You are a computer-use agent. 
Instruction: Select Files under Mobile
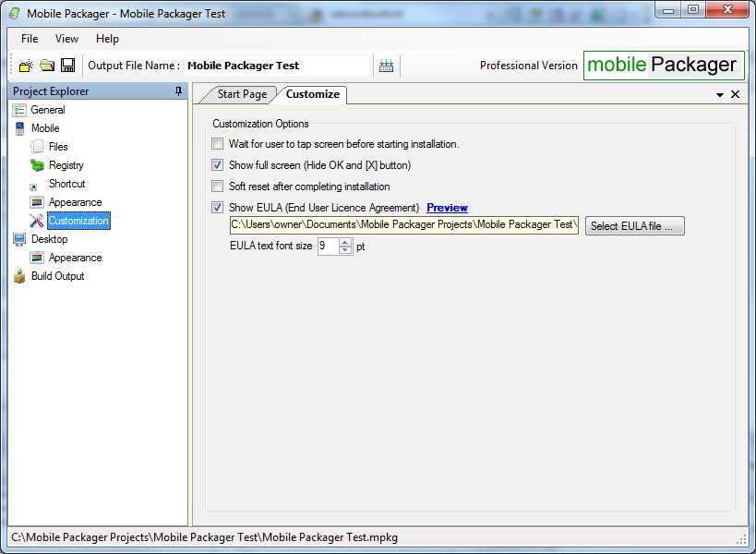58,147
